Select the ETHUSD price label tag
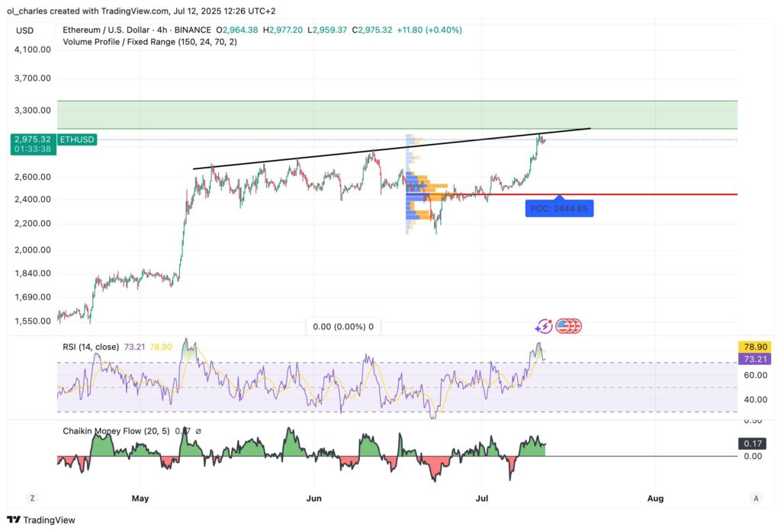 tap(75, 140)
